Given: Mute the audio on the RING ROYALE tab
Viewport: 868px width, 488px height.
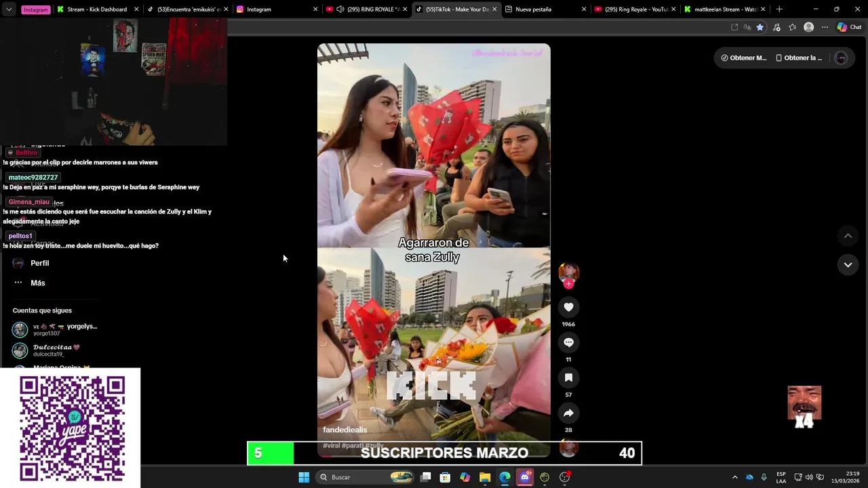Looking at the screenshot, I should (x=340, y=9).
